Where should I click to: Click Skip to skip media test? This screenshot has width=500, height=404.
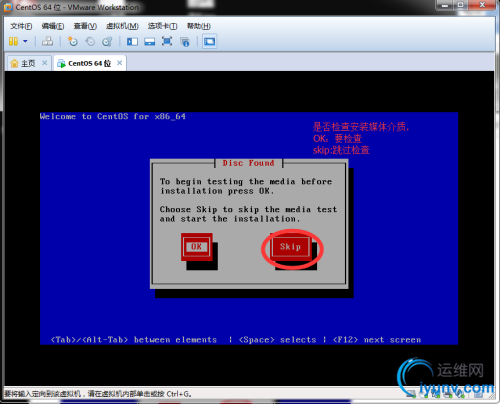coord(290,247)
